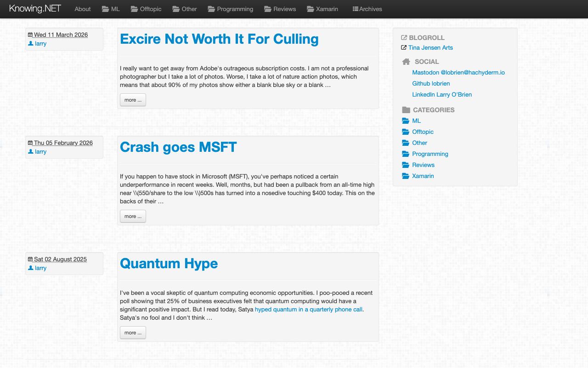Select Reviews in sidebar categories
This screenshot has height=368, width=588.
click(423, 165)
